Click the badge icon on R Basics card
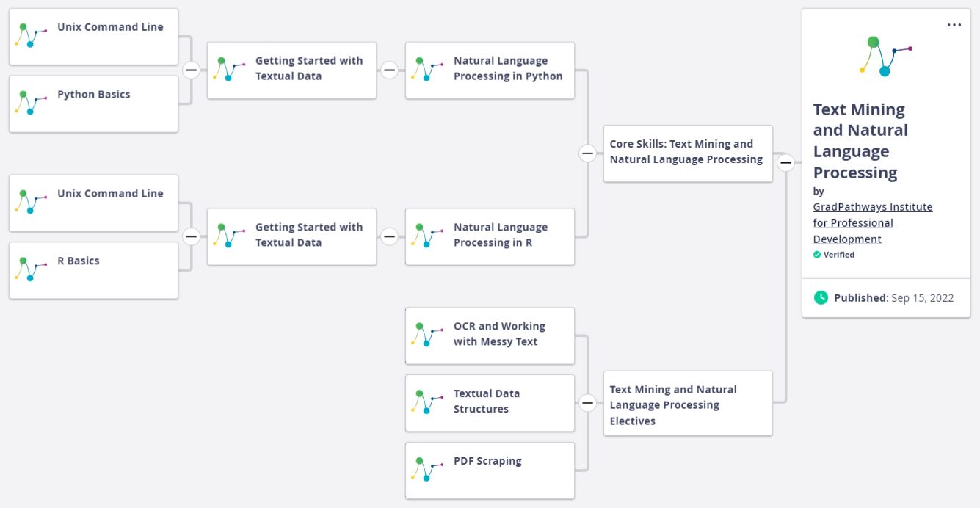 31,269
